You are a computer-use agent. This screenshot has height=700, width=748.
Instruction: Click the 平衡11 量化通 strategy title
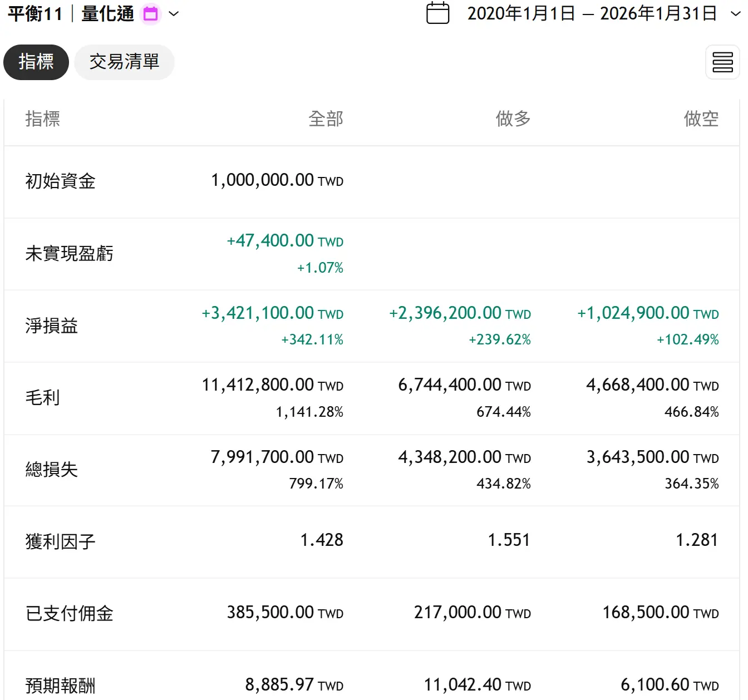point(71,14)
